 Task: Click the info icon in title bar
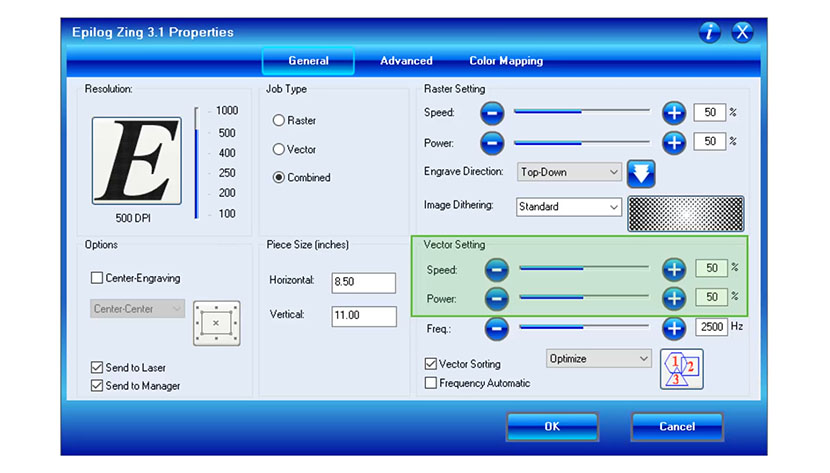[710, 32]
